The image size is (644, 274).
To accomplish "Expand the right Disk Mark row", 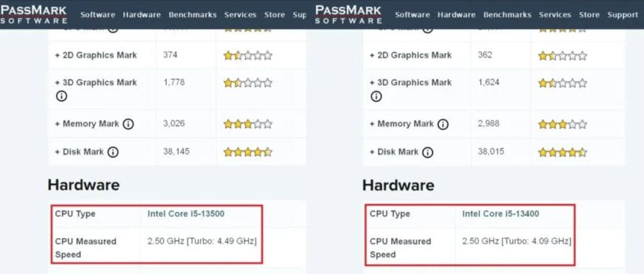I will [394, 152].
